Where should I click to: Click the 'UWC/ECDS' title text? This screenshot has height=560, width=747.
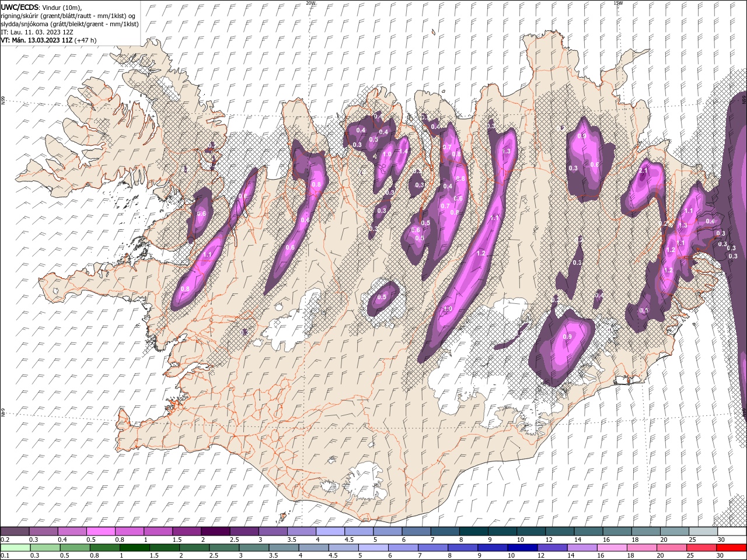tap(20, 7)
